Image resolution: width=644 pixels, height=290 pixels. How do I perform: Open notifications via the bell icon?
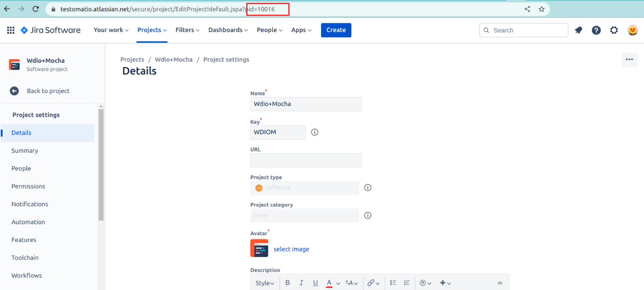click(579, 30)
